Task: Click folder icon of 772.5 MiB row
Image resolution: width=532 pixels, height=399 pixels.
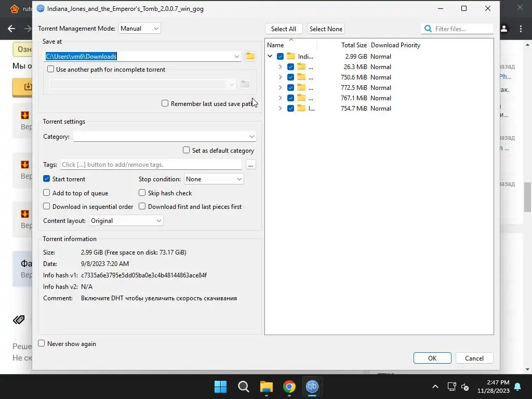Action: click(x=301, y=87)
